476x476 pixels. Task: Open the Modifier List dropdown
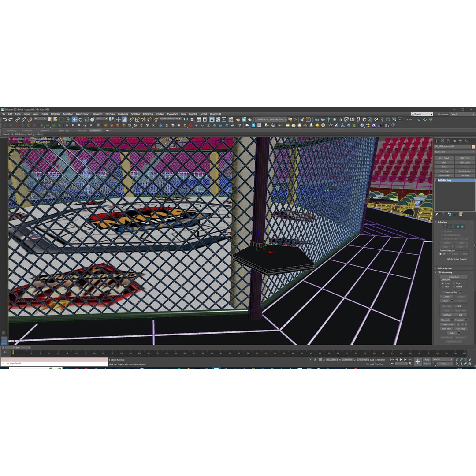pos(454,152)
